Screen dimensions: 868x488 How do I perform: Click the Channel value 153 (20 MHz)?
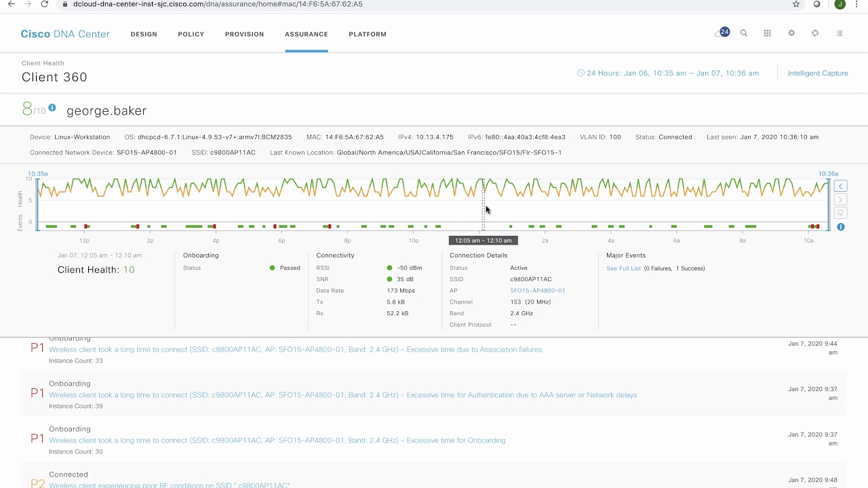pyautogui.click(x=530, y=302)
